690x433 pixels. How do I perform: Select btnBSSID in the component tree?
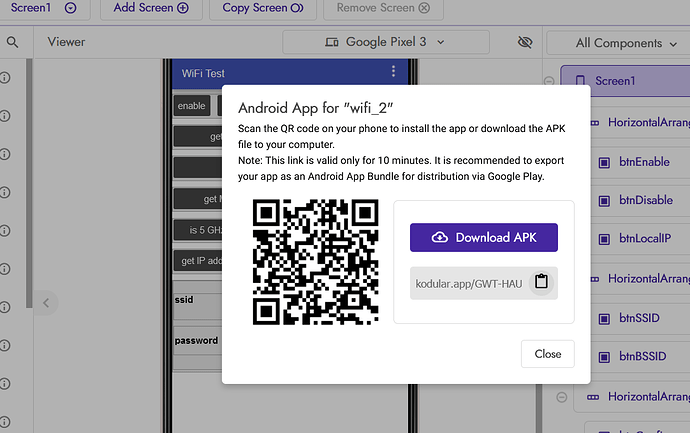[x=642, y=356]
